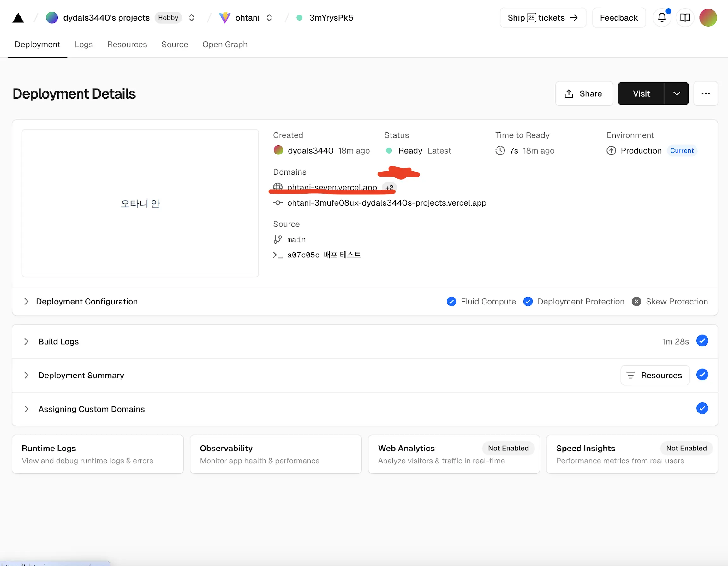Open the documentation book icon
Image resolution: width=728 pixels, height=566 pixels.
[x=685, y=18]
